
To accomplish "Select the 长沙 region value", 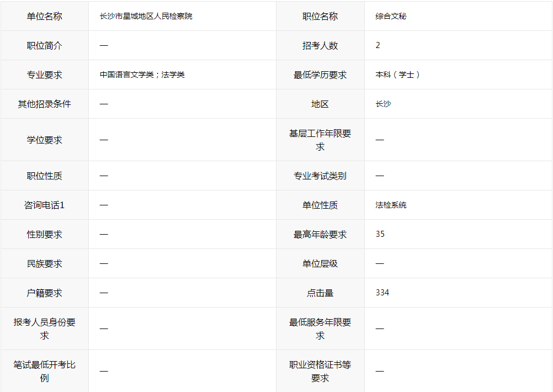I will (383, 104).
